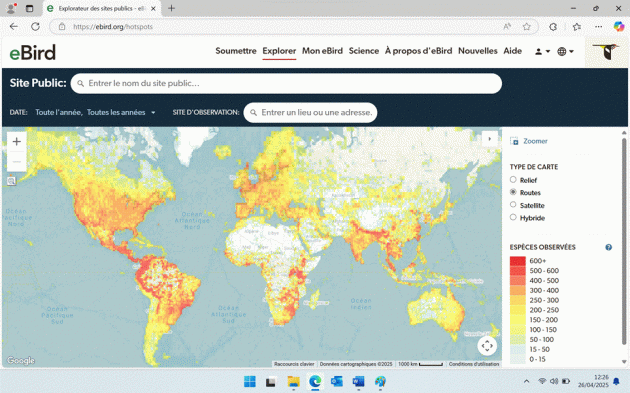Click the 300 - 400 orange legend swatch

point(518,290)
